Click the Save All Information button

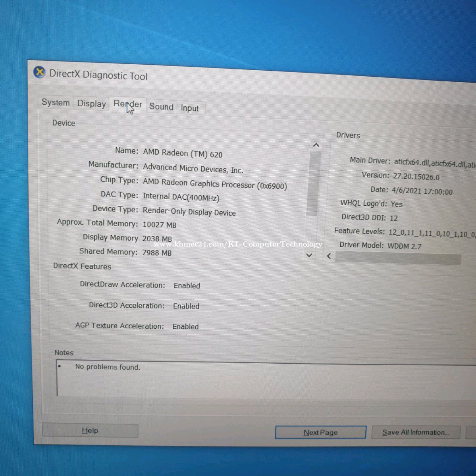click(x=416, y=432)
